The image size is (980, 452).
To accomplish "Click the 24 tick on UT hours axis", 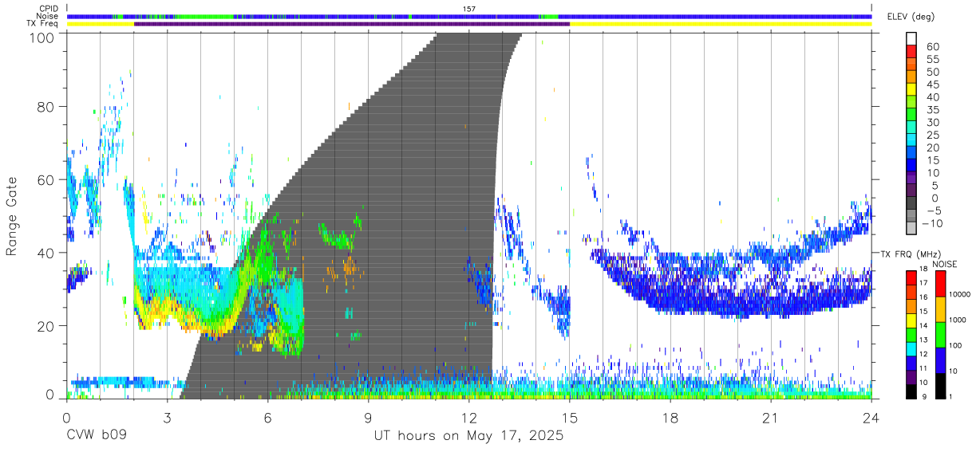I will coord(871,418).
